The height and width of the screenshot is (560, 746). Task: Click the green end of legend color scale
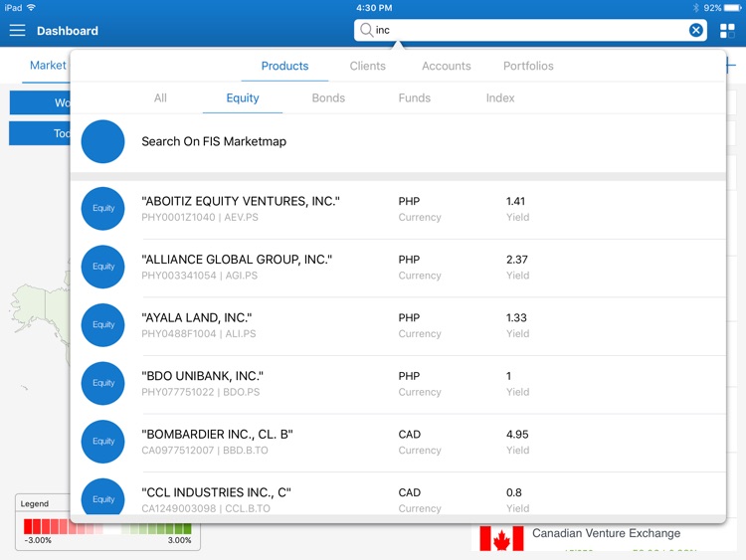(x=187, y=528)
